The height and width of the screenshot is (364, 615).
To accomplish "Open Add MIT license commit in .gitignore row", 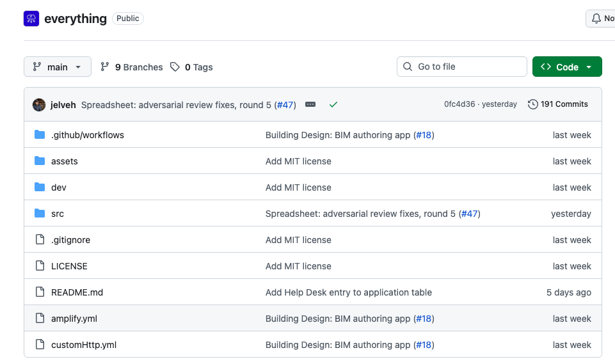I will [x=298, y=240].
